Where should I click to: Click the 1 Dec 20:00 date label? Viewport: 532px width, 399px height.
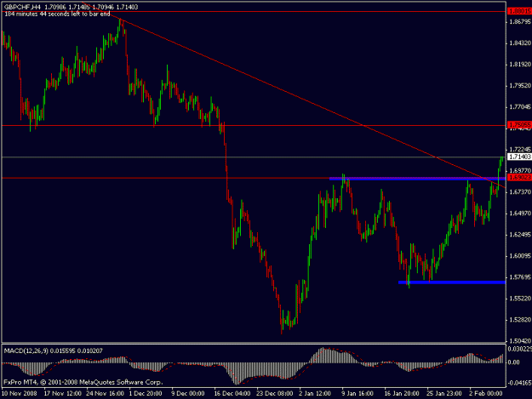click(x=146, y=394)
